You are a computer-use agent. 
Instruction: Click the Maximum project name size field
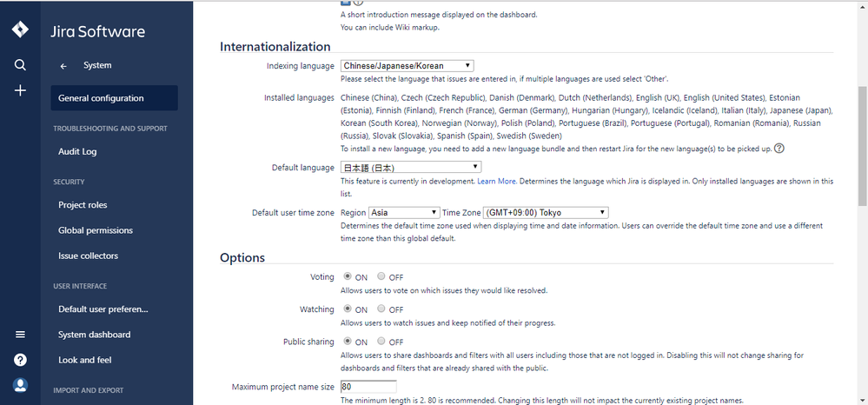pos(368,387)
